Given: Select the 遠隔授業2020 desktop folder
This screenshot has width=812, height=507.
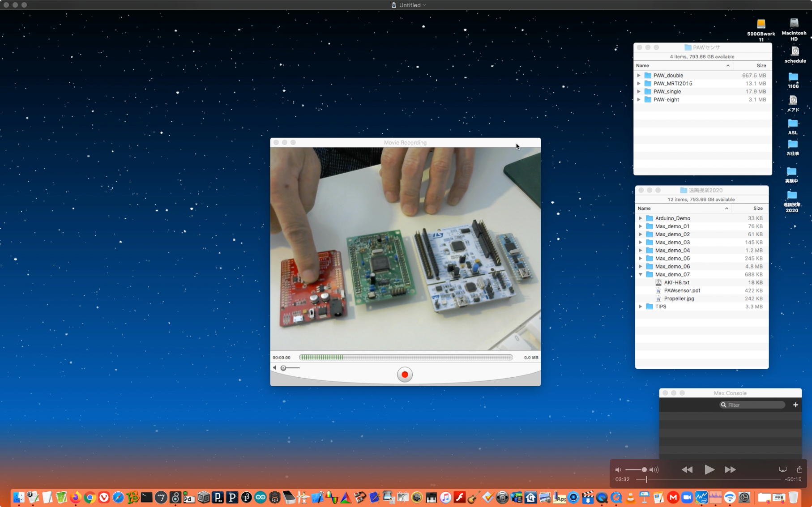Looking at the screenshot, I should 792,202.
